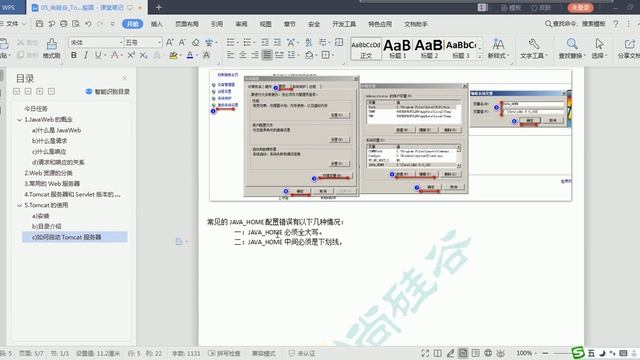Open Find and Replace (查找替换)
The width and height of the screenshot is (640, 360).
coord(572,48)
